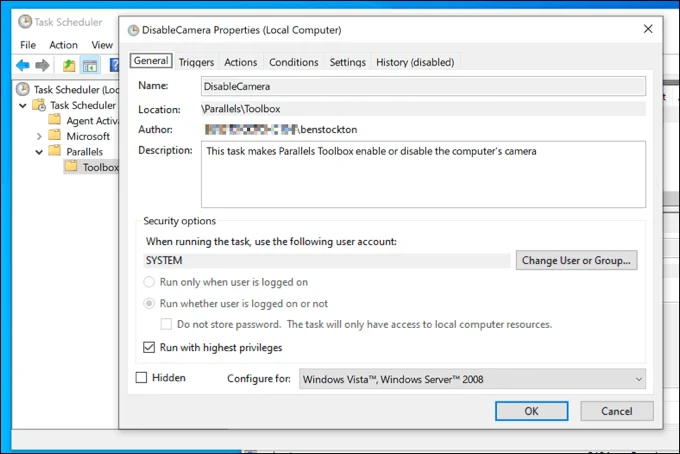Screen dimensions: 680x454
Task: Click the Task Scheduler clock icon in title bar
Action: (x=25, y=22)
